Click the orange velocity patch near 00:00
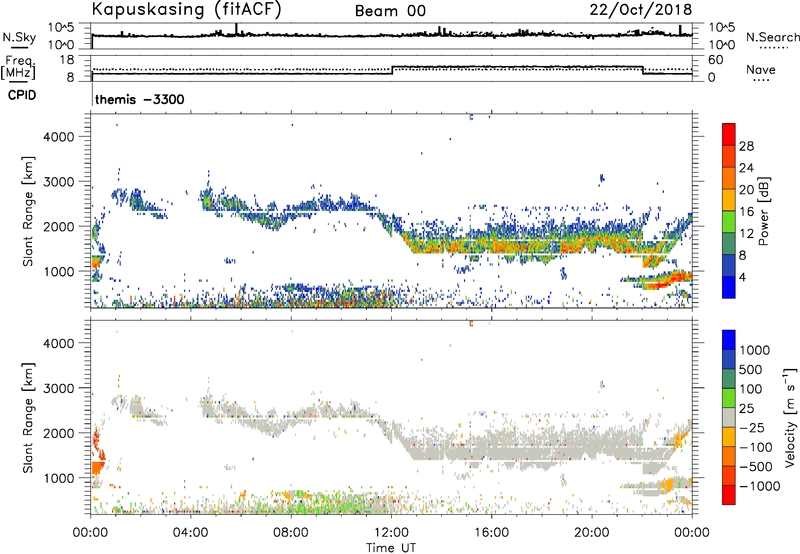 pyautogui.click(x=98, y=467)
